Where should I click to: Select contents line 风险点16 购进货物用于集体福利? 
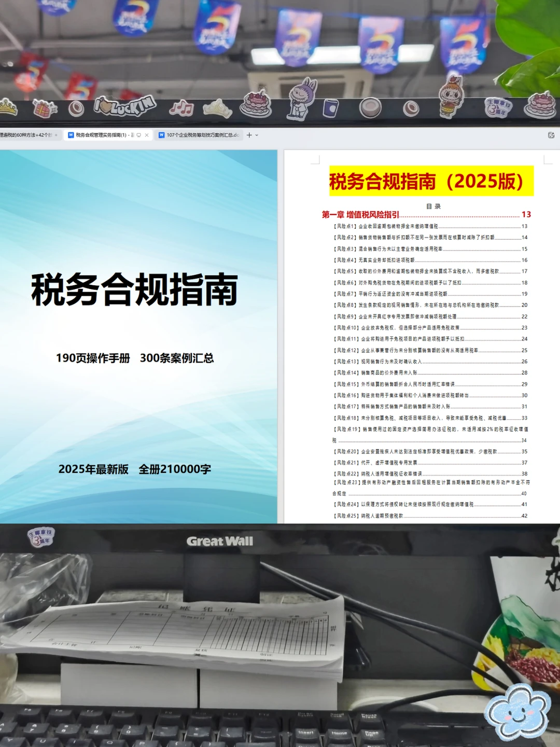coord(429,395)
